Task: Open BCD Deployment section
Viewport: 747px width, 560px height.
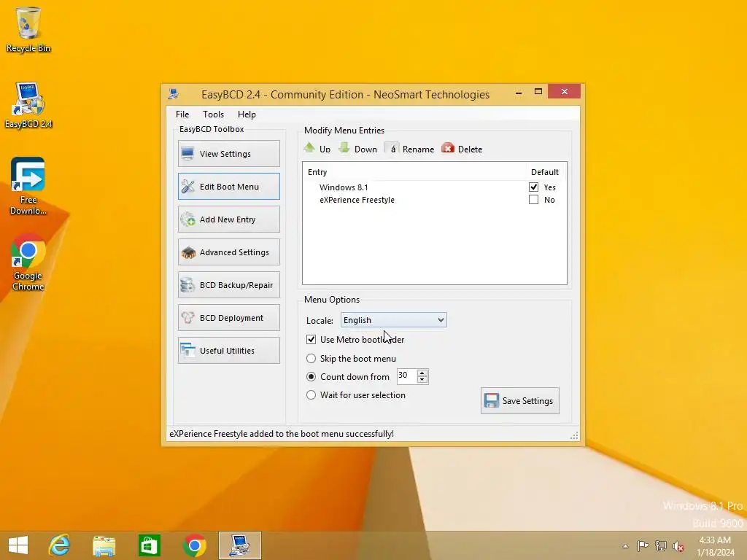Action: 228,318
